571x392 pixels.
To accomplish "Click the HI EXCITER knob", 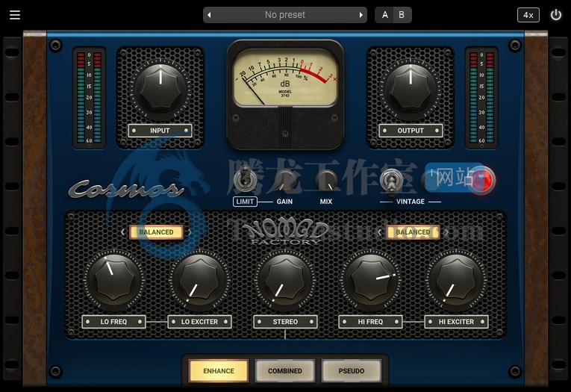I will (456, 280).
